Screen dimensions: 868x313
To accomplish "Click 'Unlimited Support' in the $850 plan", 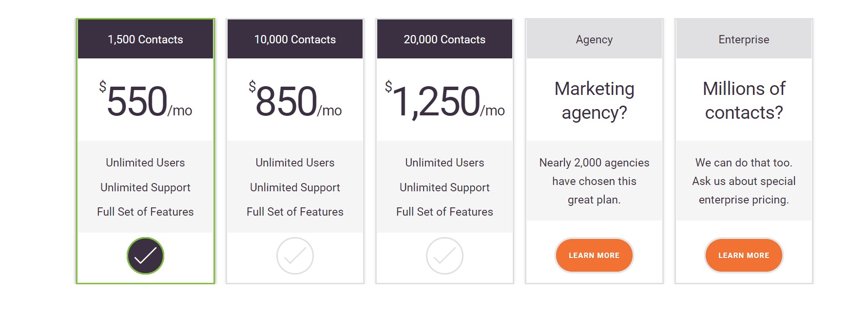I will [x=295, y=187].
